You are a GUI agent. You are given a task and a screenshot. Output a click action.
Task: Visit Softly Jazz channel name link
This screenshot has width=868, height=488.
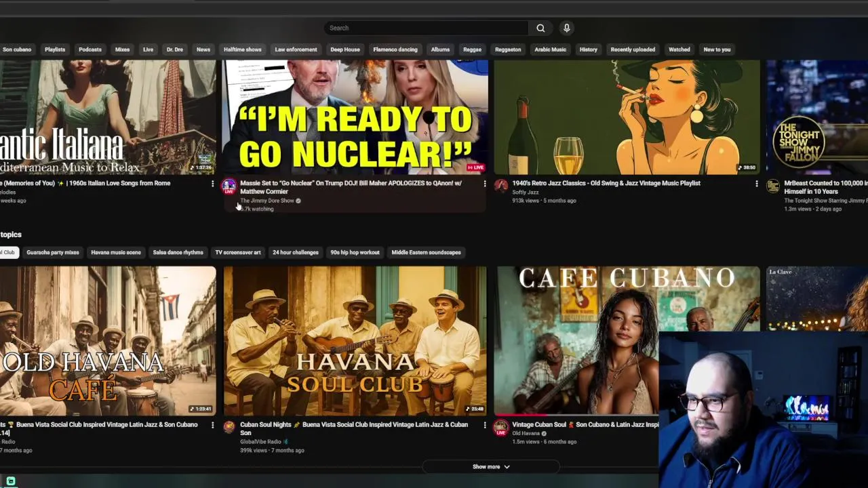[x=526, y=192]
